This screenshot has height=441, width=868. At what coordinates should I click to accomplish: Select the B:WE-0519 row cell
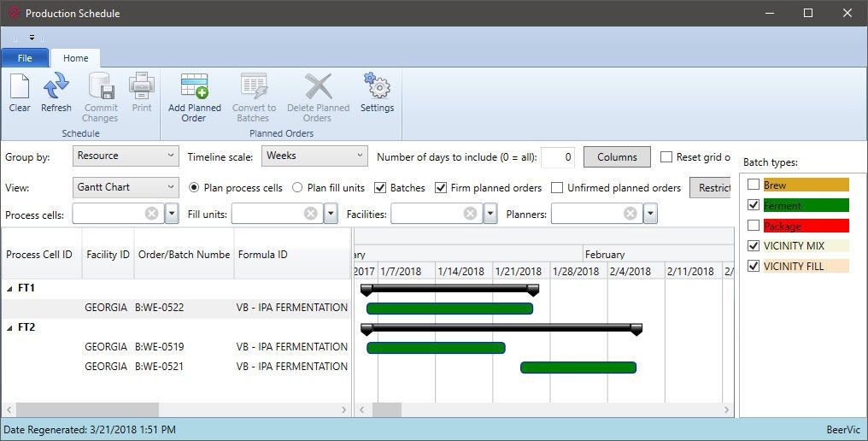pyautogui.click(x=160, y=347)
